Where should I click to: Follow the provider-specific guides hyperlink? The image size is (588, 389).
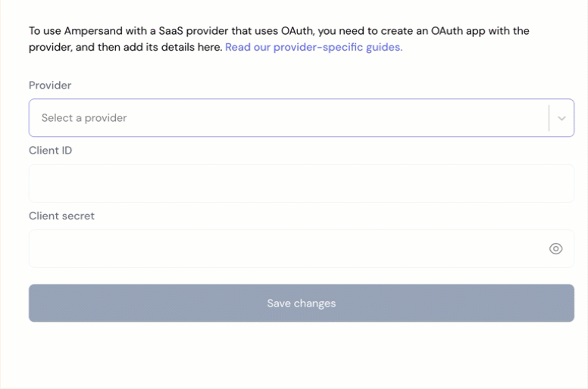click(x=314, y=47)
